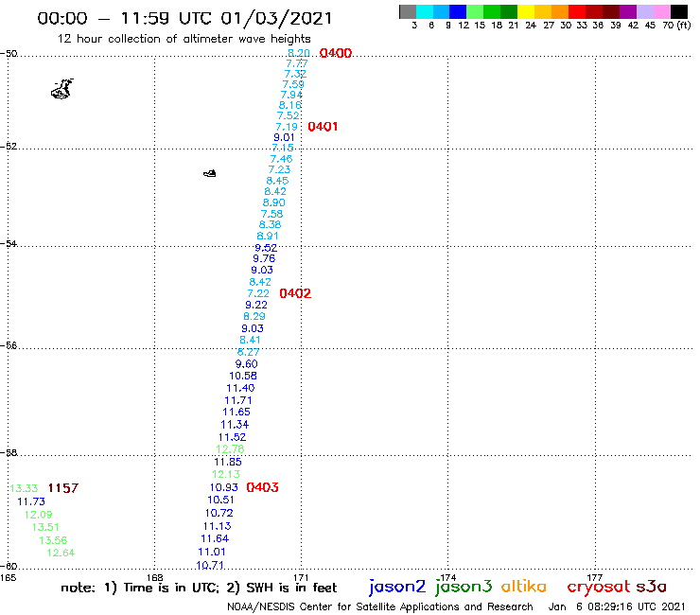Screen dimensions: 700x615
Task: Click the pink swatch in the color scale
Action: [x=661, y=11]
